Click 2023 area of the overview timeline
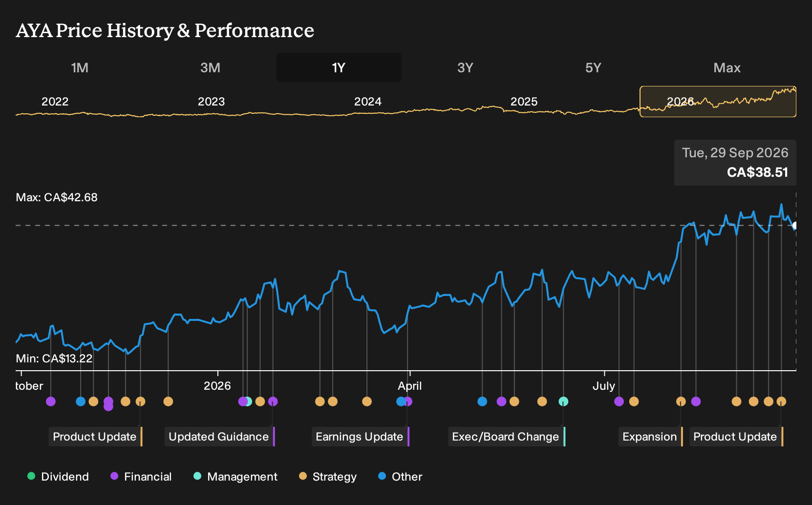 pyautogui.click(x=211, y=102)
